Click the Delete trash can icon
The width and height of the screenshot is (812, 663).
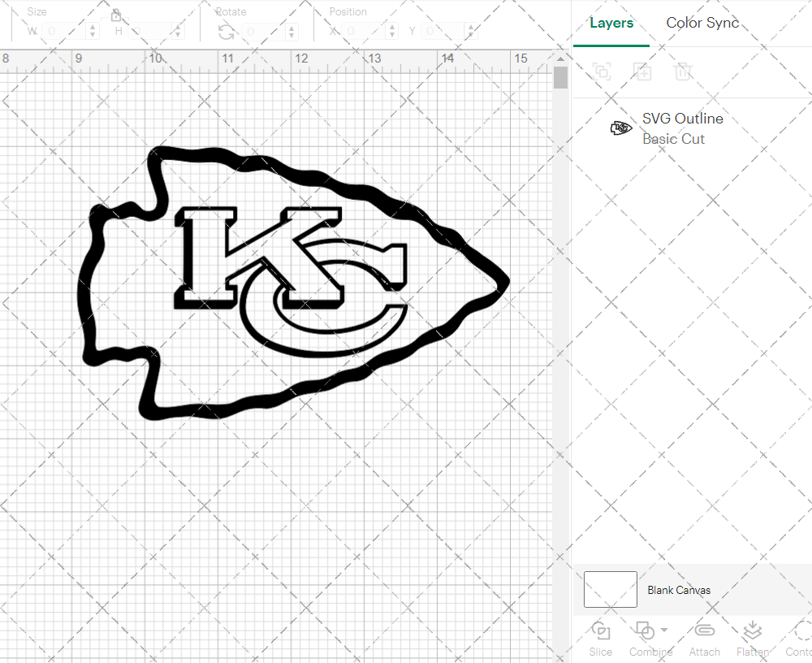(683, 71)
